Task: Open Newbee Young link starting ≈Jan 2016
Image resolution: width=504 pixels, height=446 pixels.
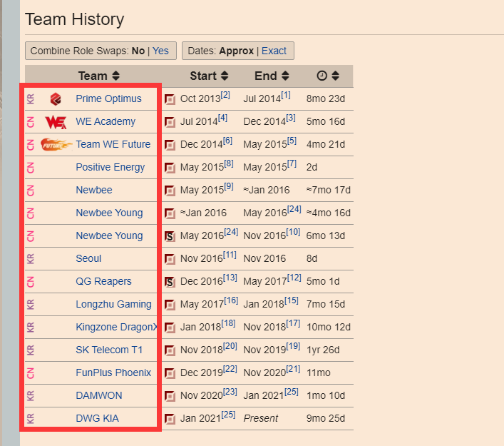Action: point(109,213)
